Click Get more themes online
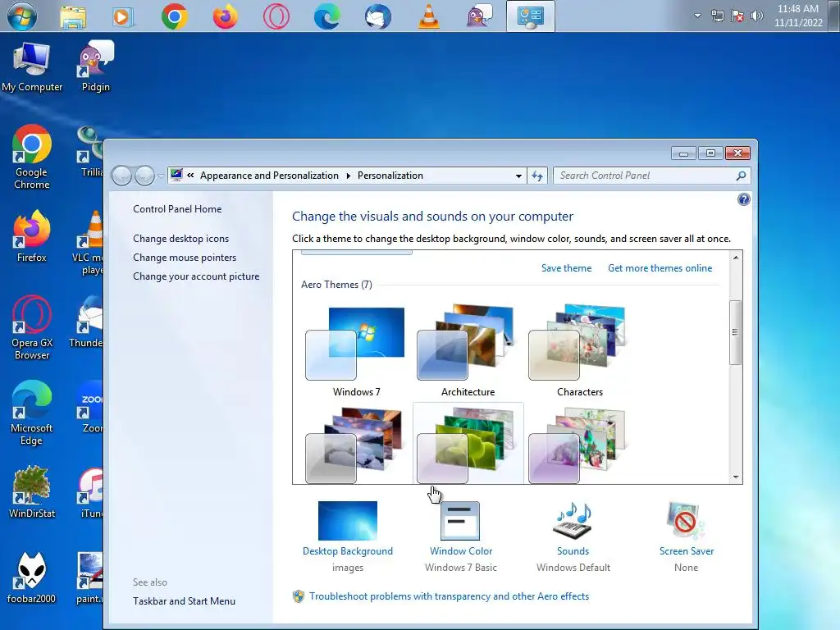 click(660, 268)
